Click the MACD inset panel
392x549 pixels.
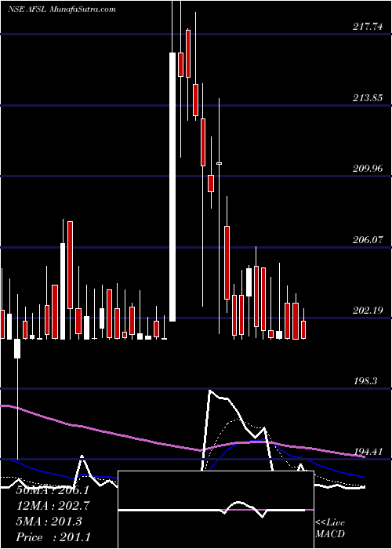[216, 510]
